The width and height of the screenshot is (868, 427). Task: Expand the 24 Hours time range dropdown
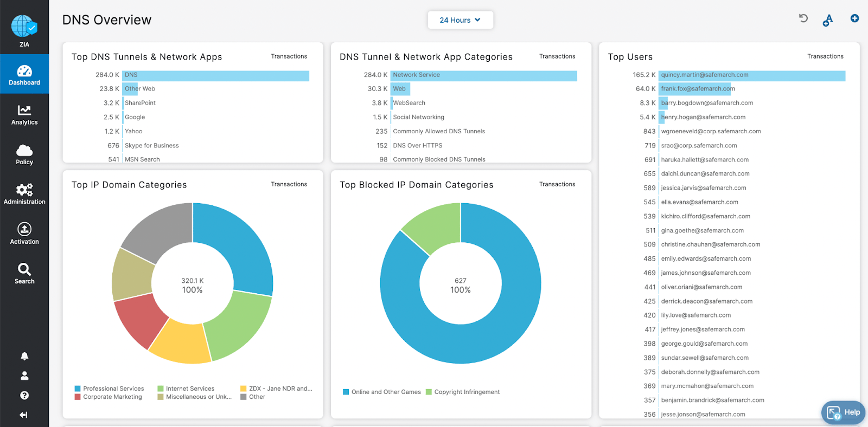point(460,20)
